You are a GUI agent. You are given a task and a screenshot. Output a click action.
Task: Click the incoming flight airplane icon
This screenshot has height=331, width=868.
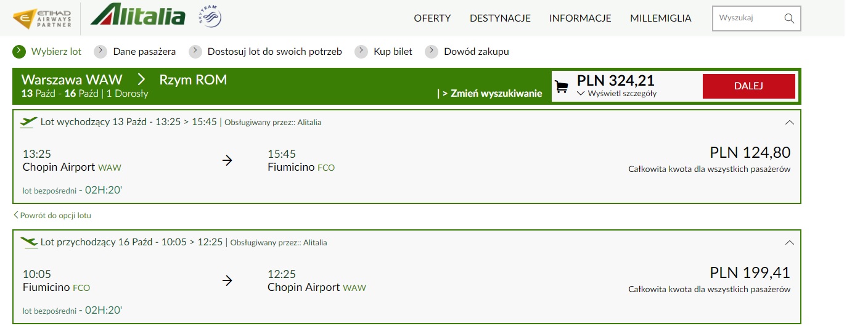28,242
